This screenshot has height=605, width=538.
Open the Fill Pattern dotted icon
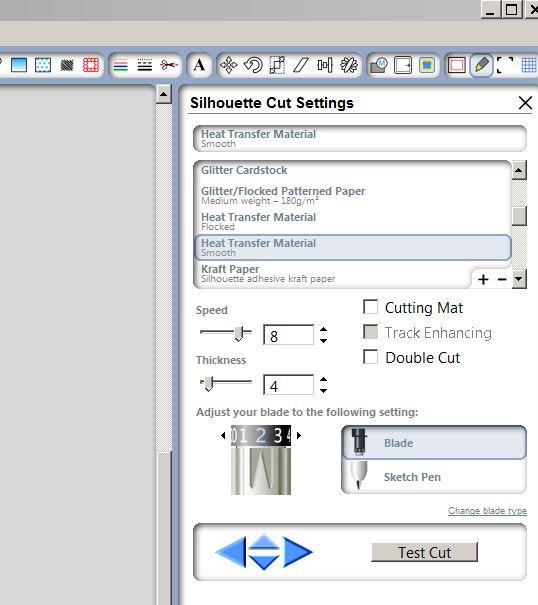[43, 65]
